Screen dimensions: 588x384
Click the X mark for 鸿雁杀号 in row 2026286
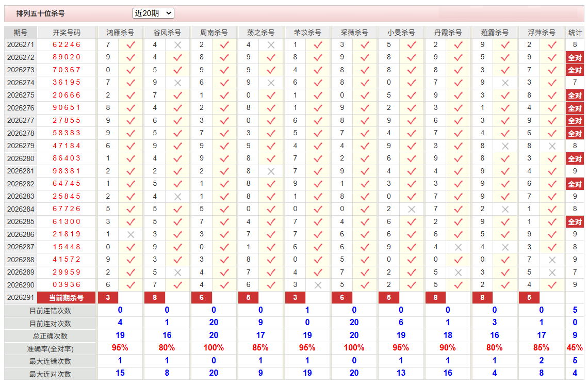pos(130,235)
